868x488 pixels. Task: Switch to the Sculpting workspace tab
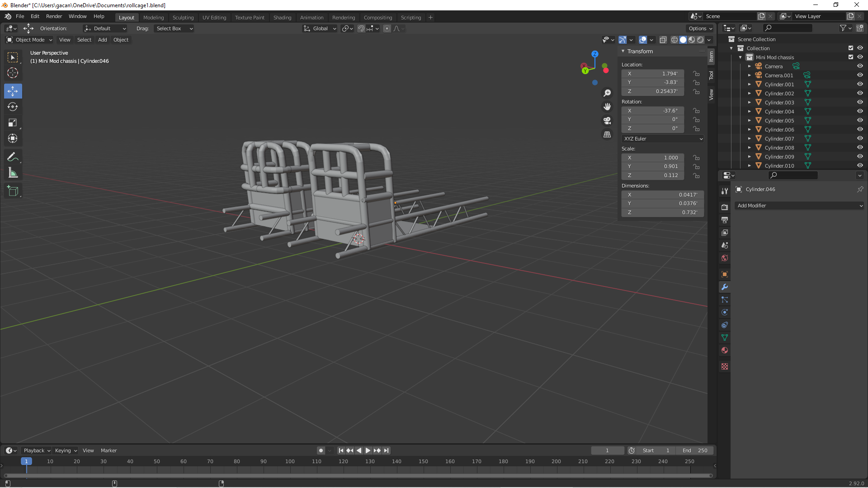[183, 18]
